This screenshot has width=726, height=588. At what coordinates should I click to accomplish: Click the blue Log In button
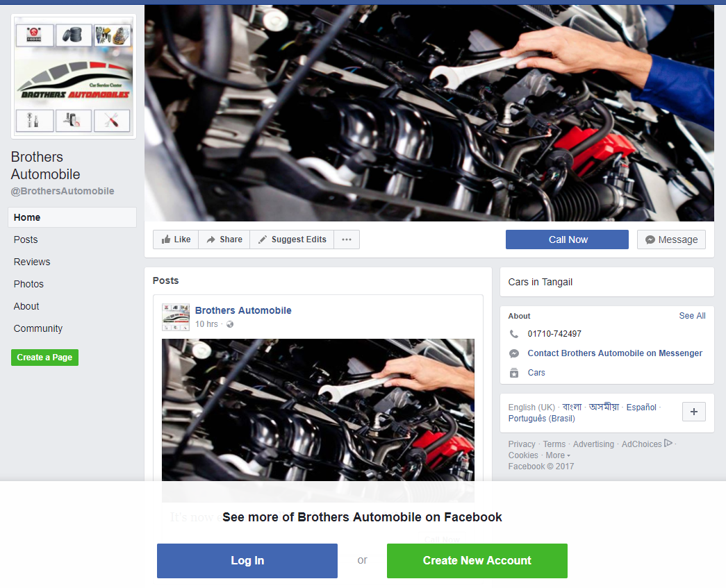click(x=247, y=561)
